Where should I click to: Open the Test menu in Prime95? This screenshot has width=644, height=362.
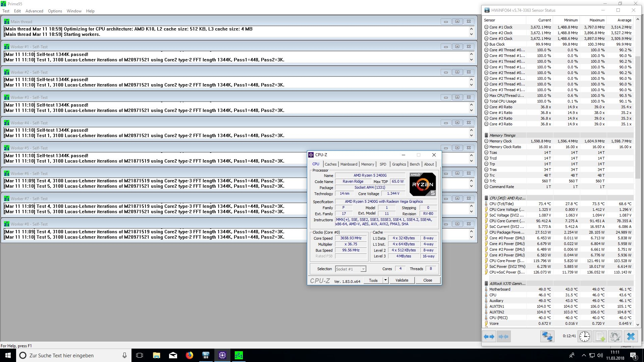6,11
